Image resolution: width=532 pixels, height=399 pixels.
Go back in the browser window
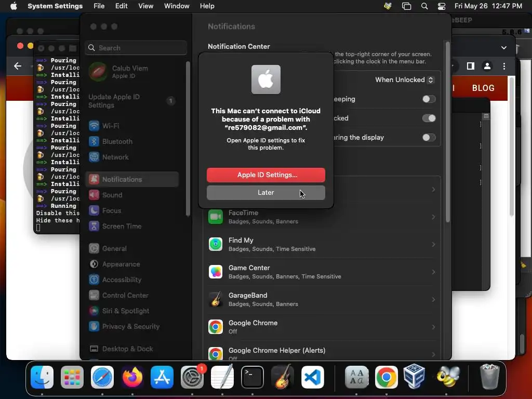coord(18,66)
